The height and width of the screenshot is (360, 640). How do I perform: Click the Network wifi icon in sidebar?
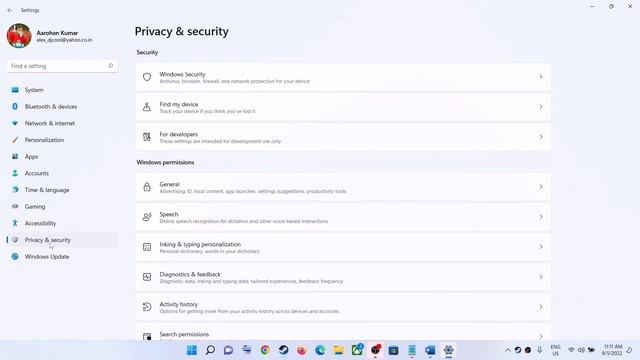point(15,123)
